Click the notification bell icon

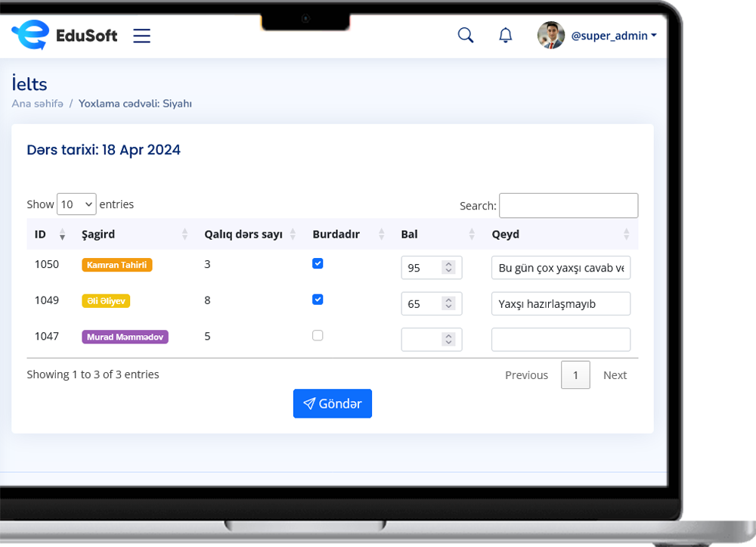click(505, 35)
